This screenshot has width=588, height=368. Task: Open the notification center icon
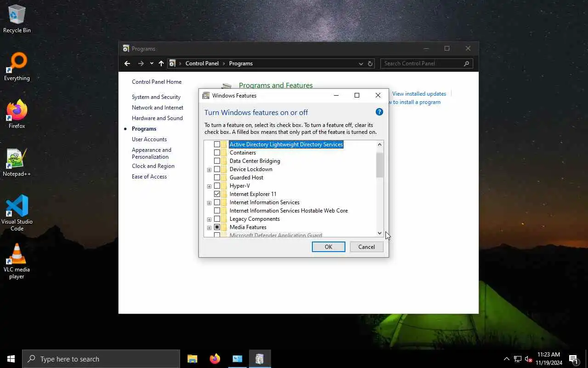(x=573, y=359)
